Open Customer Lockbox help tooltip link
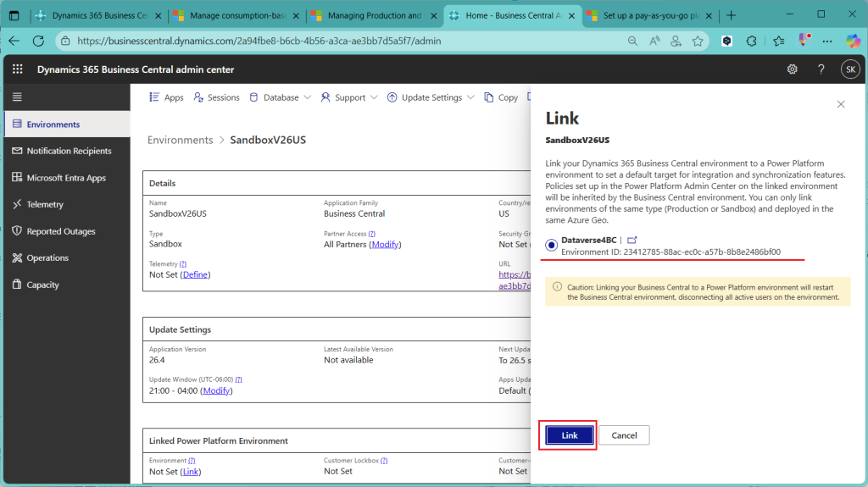Viewport: 868px width, 487px height. [x=384, y=461]
